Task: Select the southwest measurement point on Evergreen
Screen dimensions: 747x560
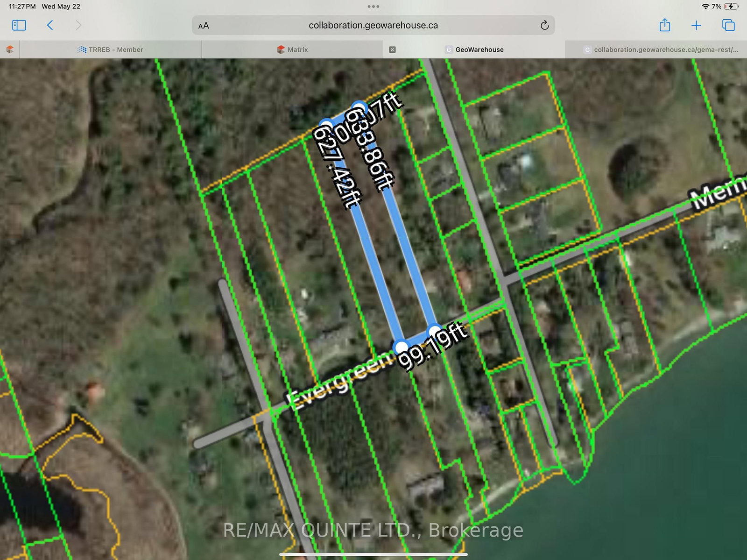Action: point(401,347)
